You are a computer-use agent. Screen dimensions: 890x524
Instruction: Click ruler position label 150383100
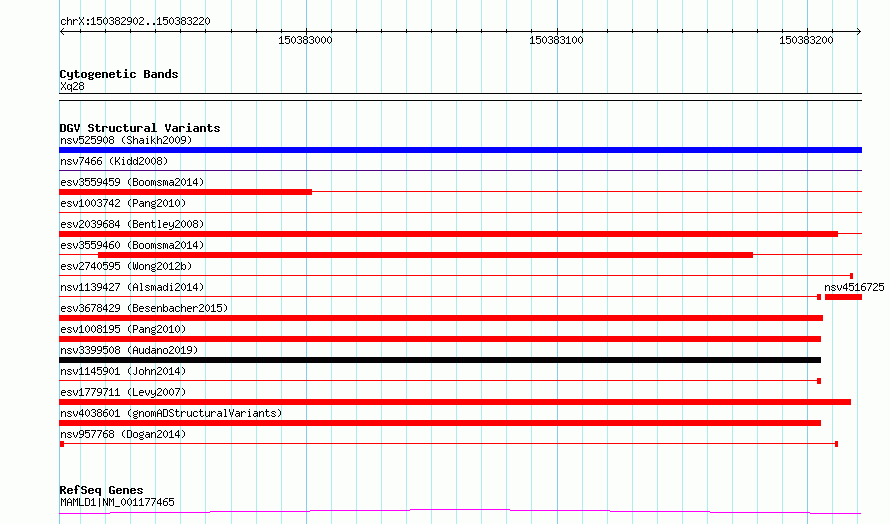coord(556,40)
